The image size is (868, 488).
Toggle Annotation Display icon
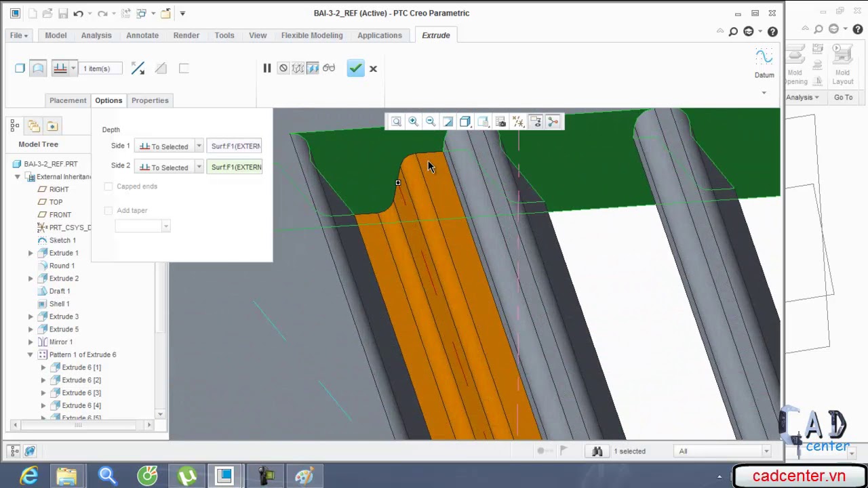tap(536, 122)
